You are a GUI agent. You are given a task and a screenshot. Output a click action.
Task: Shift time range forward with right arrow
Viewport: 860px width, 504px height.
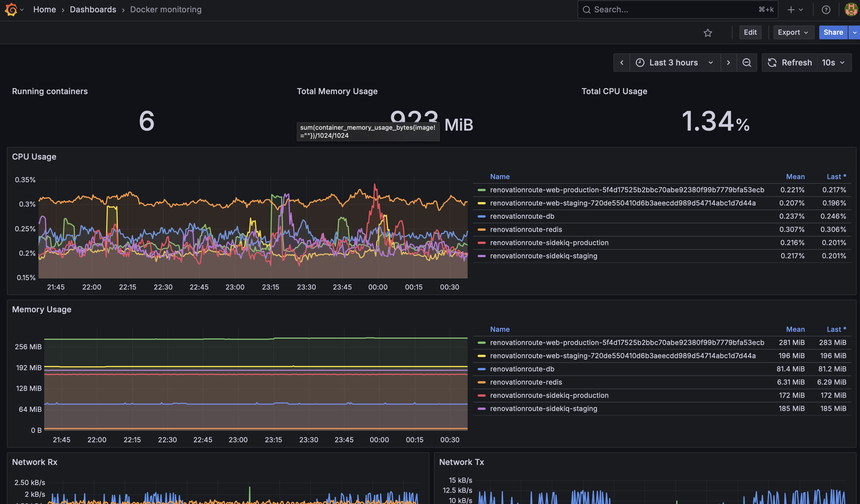729,63
